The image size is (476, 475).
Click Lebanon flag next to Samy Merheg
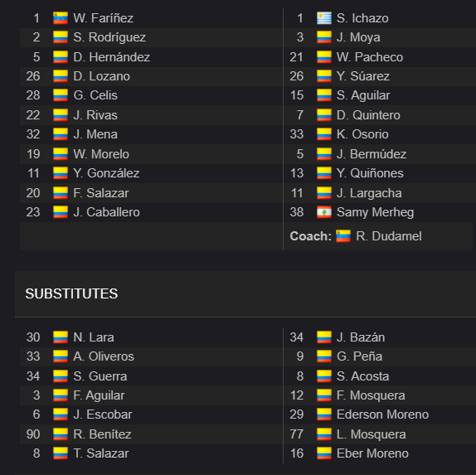(x=324, y=212)
